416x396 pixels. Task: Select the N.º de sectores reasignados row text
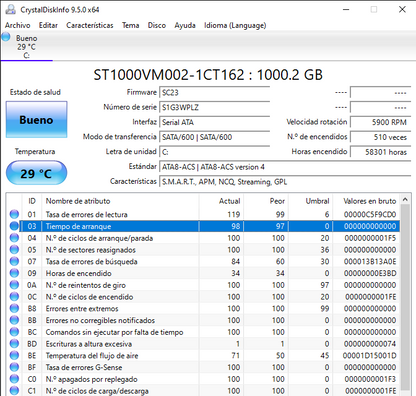pos(91,250)
